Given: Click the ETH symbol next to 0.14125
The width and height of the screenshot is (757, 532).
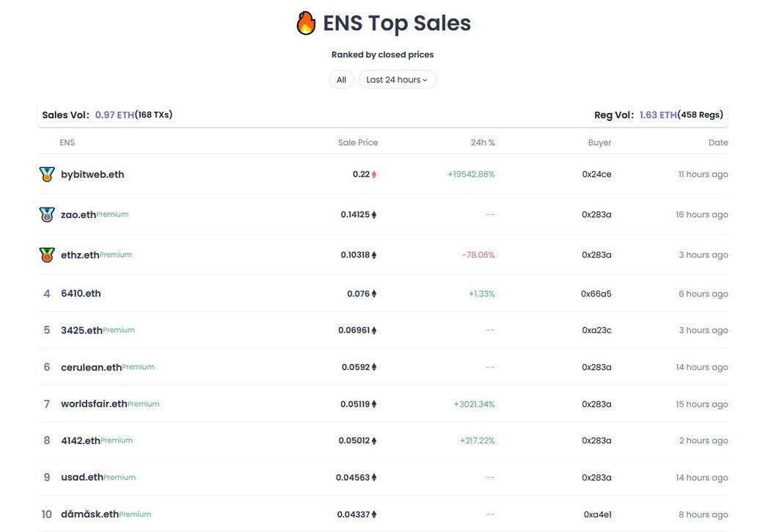Looking at the screenshot, I should click(374, 214).
